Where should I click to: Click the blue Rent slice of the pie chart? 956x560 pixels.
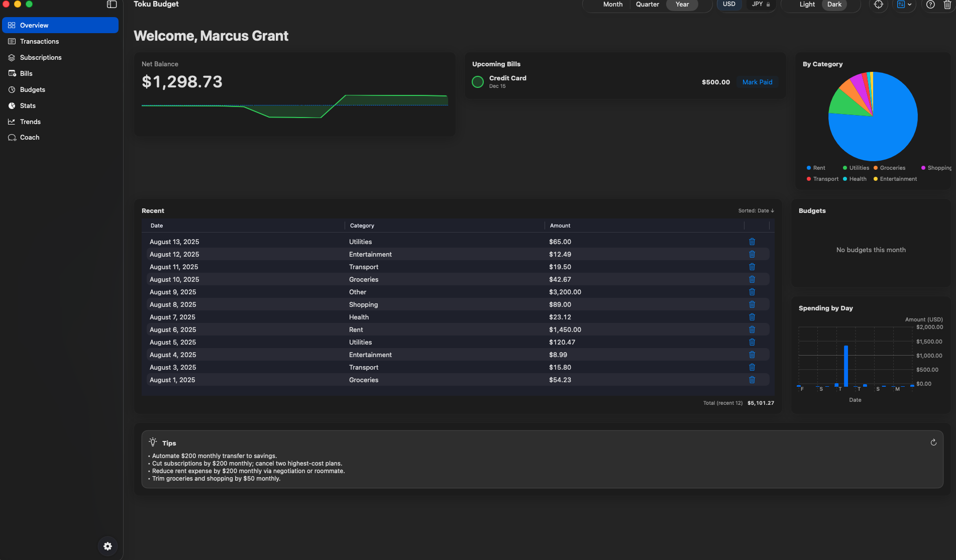[889, 126]
